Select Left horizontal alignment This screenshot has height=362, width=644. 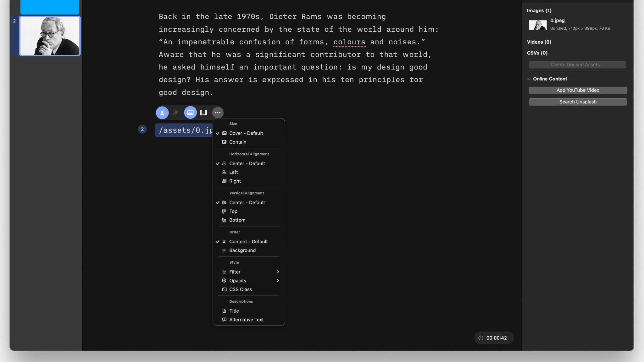coord(233,172)
